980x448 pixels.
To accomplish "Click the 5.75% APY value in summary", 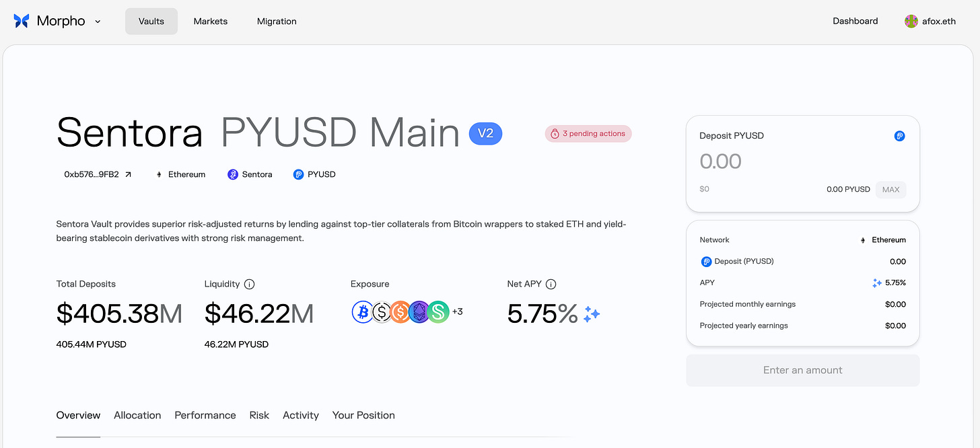I will pyautogui.click(x=895, y=283).
